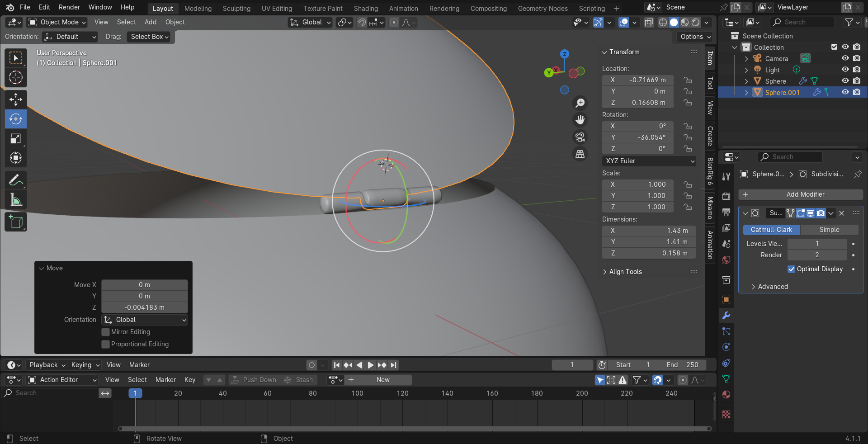Toggle Camera visibility eye icon
This screenshot has width=868, height=444.
(845, 58)
